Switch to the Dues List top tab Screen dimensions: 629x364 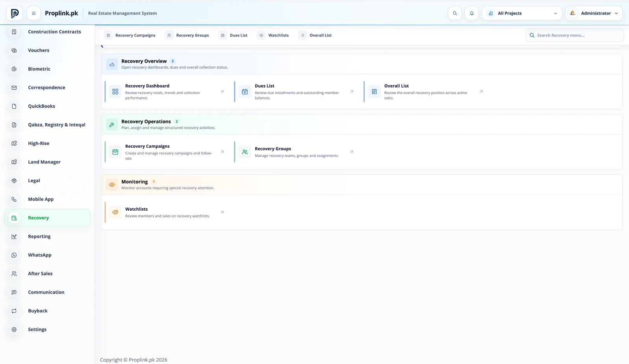(234, 35)
